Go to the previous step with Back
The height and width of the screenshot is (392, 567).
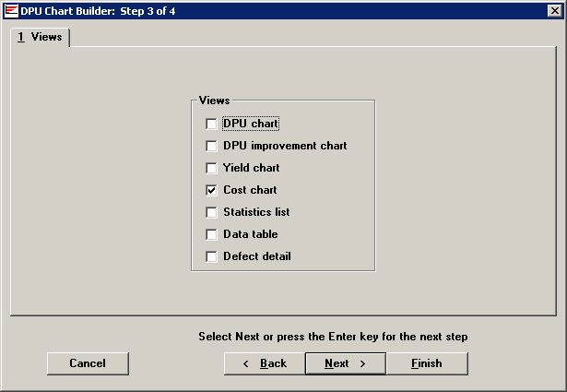[x=265, y=363]
